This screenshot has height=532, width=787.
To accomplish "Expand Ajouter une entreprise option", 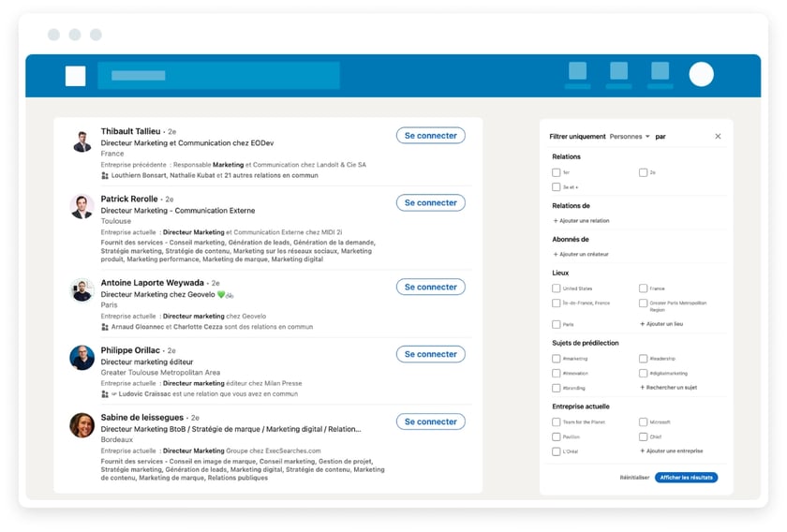I will click(x=671, y=451).
